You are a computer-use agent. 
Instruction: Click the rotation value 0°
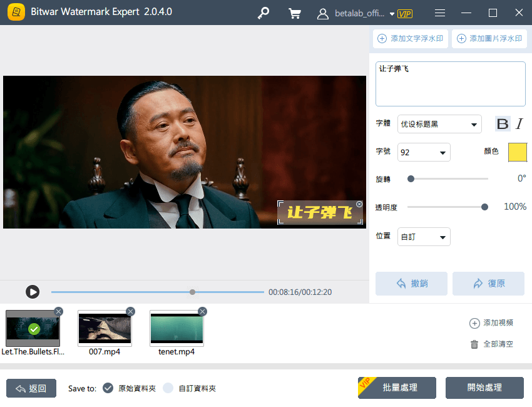[x=522, y=178]
